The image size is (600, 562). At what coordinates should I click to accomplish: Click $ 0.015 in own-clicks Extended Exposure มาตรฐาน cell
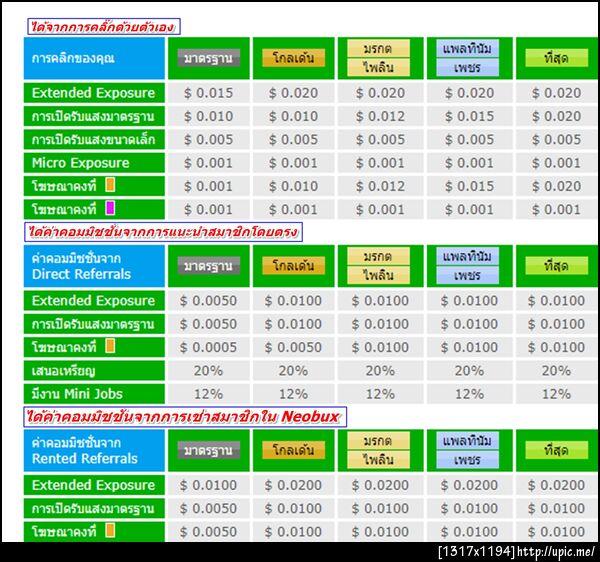click(209, 93)
